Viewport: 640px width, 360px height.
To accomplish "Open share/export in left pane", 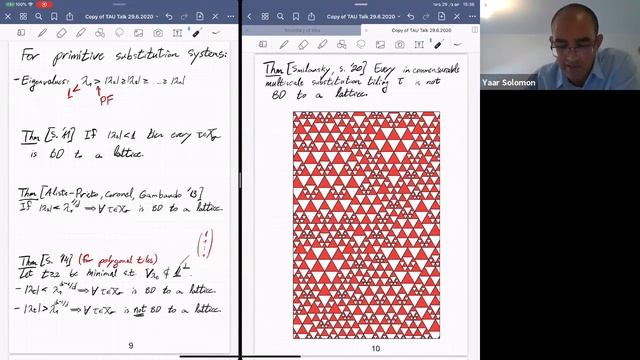I will click(x=70, y=17).
